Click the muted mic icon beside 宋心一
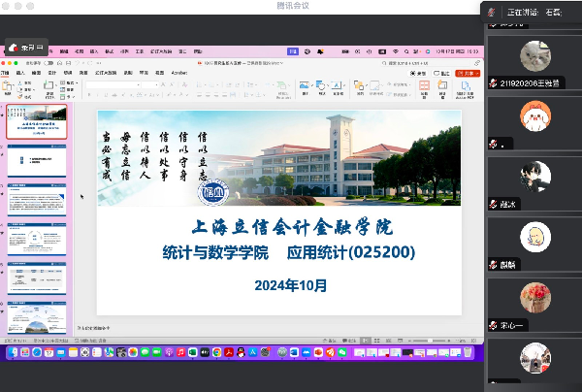The height and width of the screenshot is (392, 582). pyautogui.click(x=494, y=325)
